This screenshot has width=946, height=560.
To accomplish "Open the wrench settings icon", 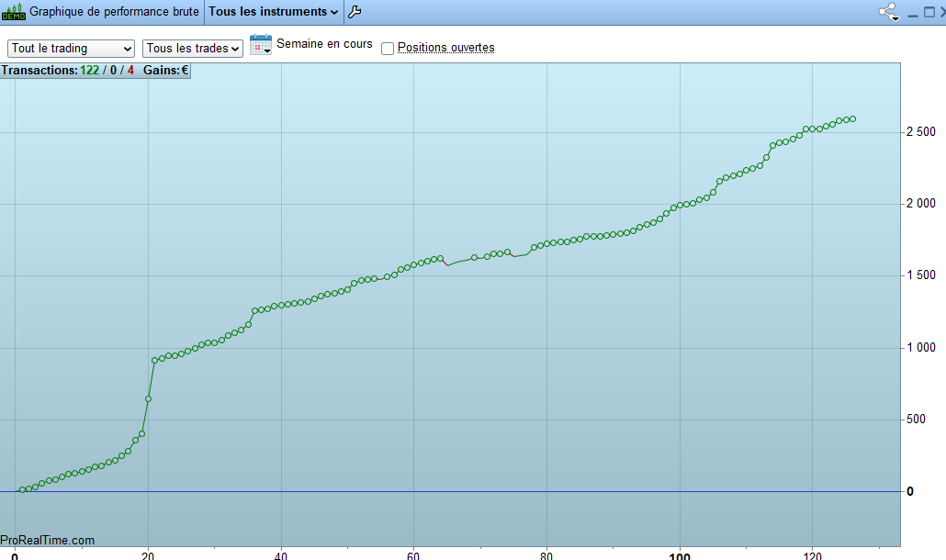I will coord(355,11).
